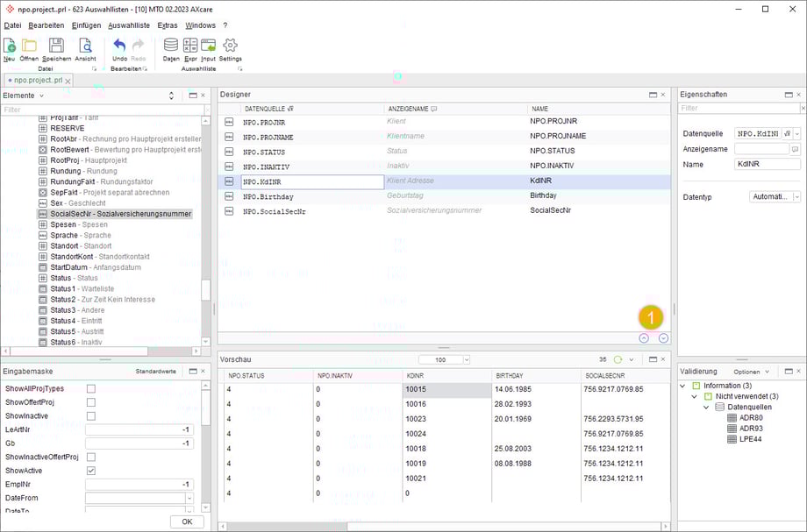
Task: Click the Neu toolbar icon
Action: click(x=10, y=46)
